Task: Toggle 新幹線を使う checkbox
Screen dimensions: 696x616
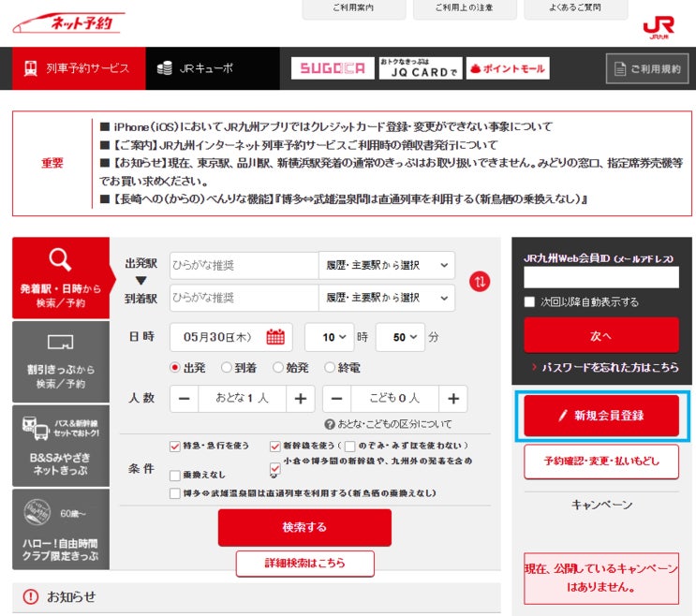Action: [x=275, y=447]
